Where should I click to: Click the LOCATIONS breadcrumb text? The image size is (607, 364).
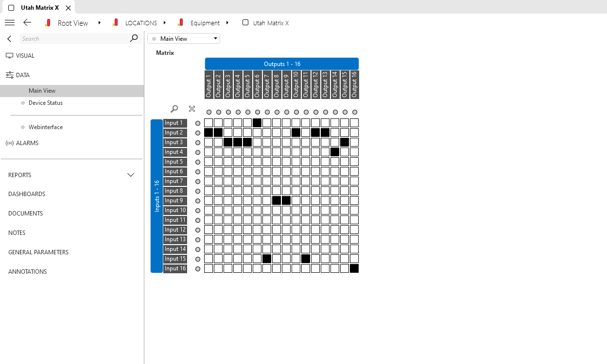141,23
